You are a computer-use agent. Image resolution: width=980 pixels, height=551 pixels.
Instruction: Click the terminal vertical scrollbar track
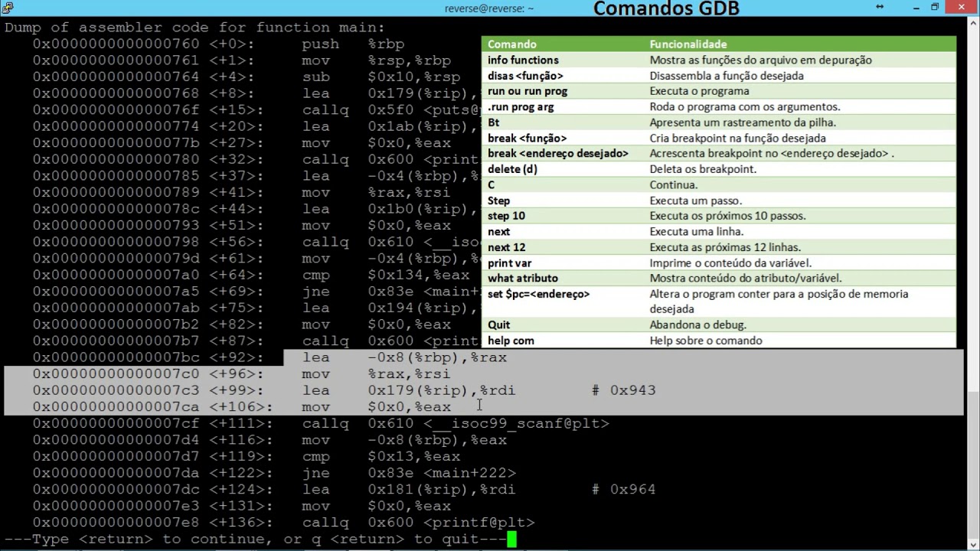point(972,283)
